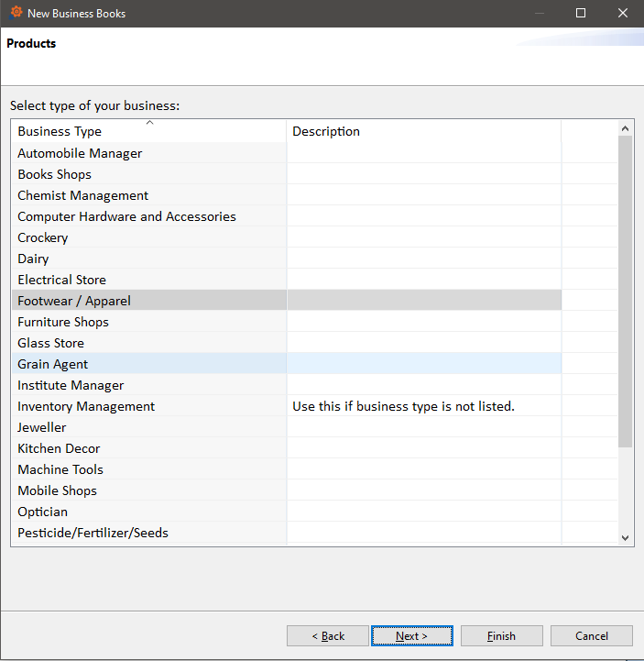
Task: Select Jeweller in the business list
Action: (42, 427)
